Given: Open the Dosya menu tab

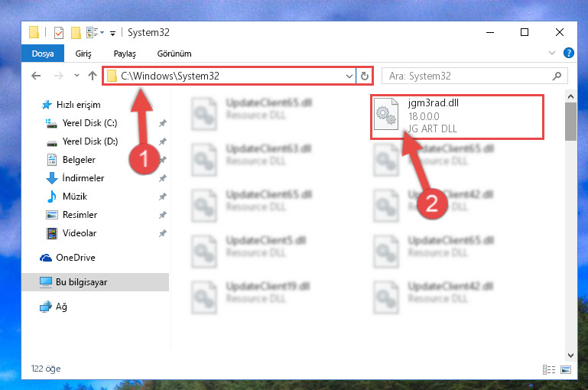Looking at the screenshot, I should pyautogui.click(x=43, y=54).
